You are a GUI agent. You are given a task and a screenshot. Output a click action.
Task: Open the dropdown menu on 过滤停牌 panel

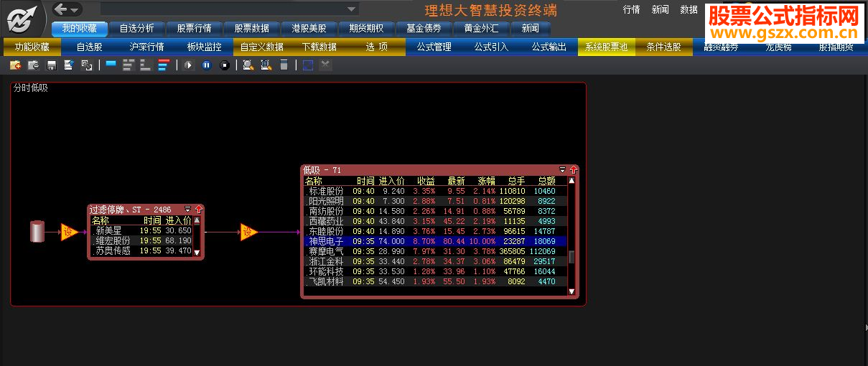[188, 210]
